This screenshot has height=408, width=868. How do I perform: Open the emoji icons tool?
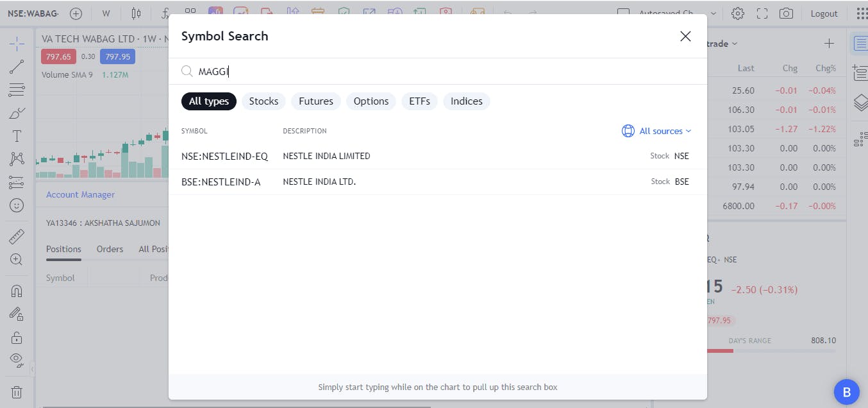(17, 205)
